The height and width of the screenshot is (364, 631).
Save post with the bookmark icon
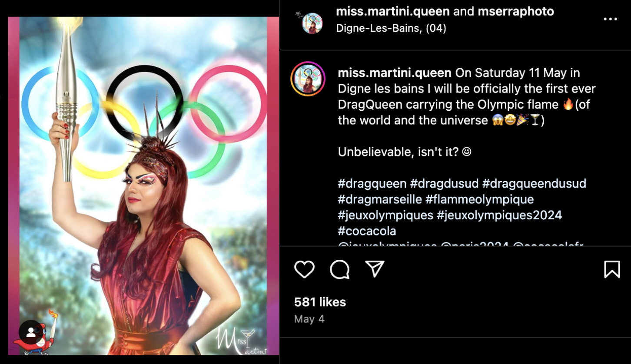pyautogui.click(x=612, y=269)
